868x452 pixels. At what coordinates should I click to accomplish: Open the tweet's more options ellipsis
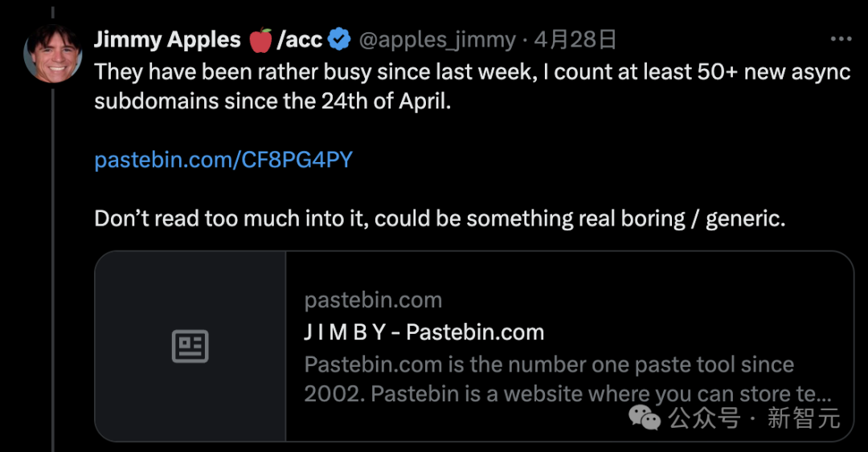coord(841,39)
